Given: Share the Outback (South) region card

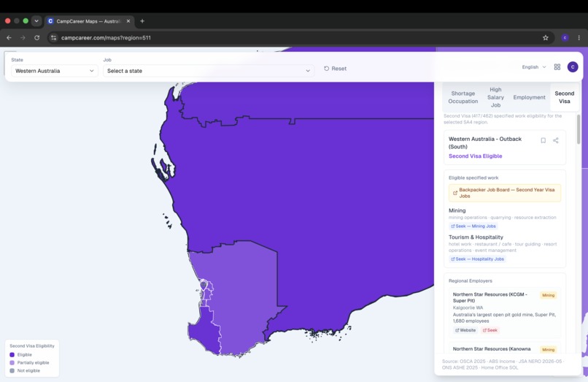Looking at the screenshot, I should (556, 140).
